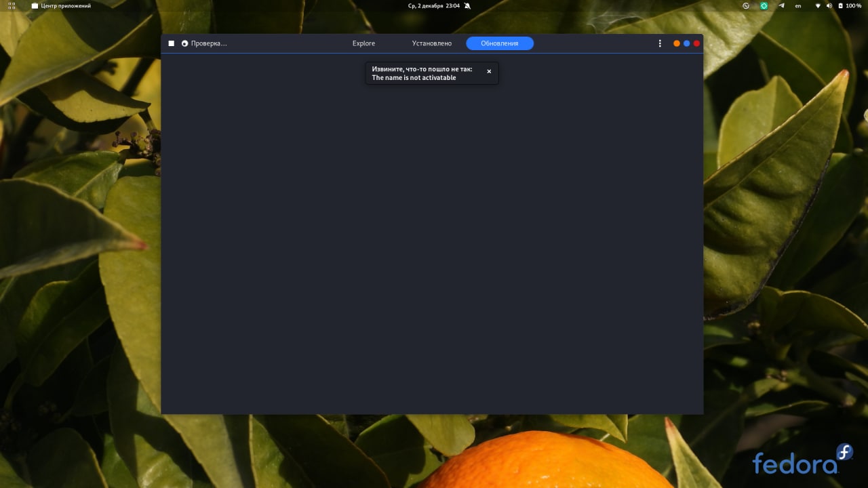Close window with the red button
Screen dimensions: 868x488
696,43
